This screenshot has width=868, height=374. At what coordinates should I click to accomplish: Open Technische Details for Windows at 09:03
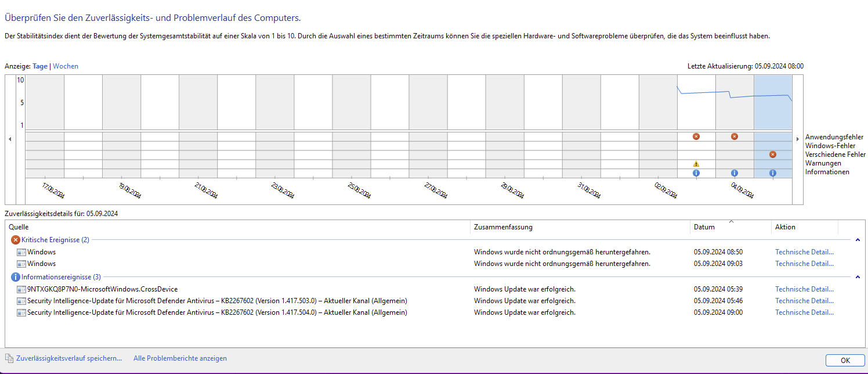(804, 264)
